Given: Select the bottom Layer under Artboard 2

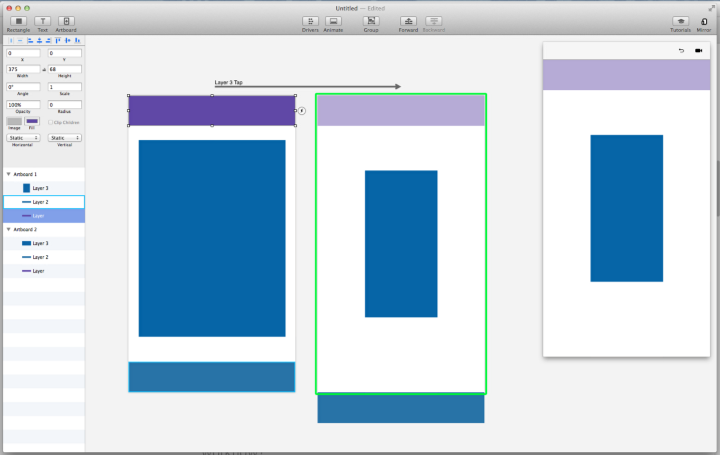Looking at the screenshot, I should pos(44,270).
